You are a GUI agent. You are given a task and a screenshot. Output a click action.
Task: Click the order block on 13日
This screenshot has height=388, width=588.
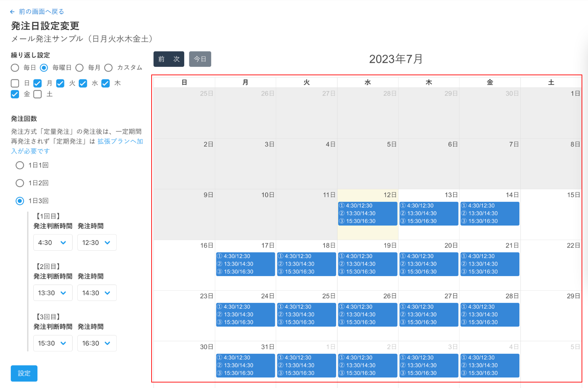[429, 214]
